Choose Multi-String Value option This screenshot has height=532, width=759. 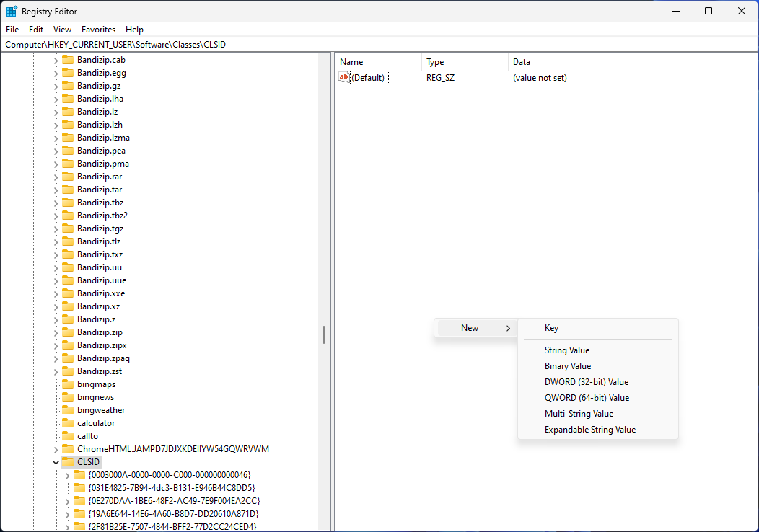pyautogui.click(x=598, y=414)
